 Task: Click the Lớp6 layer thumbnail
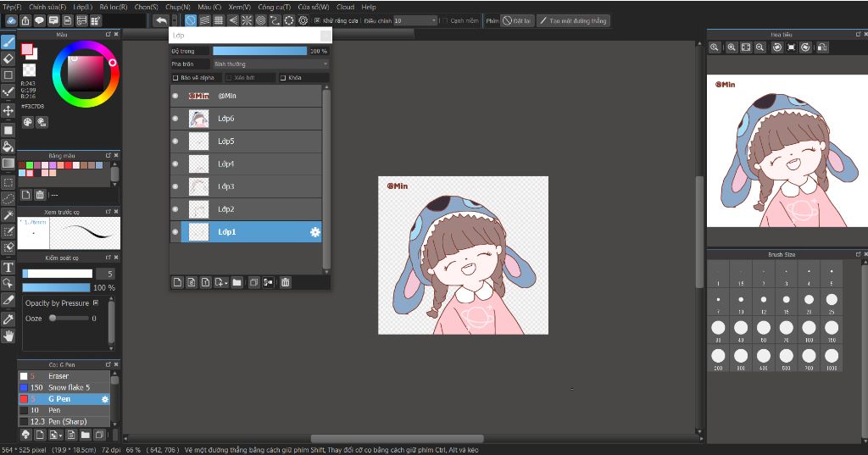(198, 119)
